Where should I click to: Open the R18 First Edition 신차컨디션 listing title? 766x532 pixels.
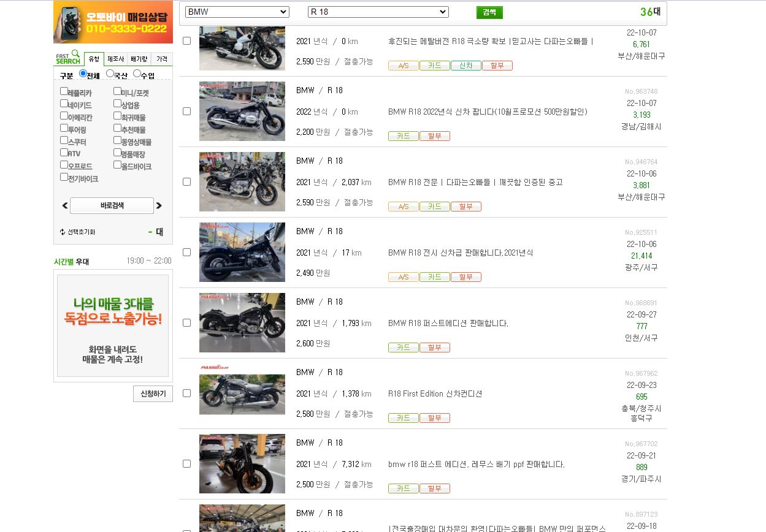coord(435,394)
